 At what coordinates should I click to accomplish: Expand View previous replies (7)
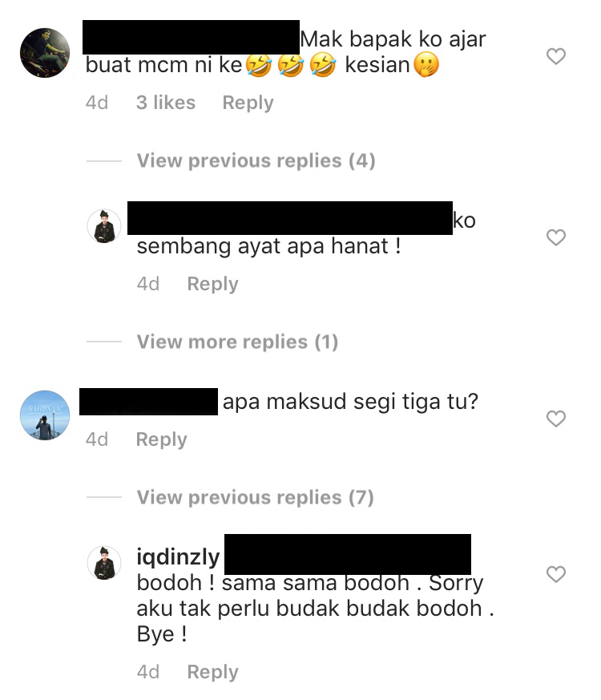[255, 497]
